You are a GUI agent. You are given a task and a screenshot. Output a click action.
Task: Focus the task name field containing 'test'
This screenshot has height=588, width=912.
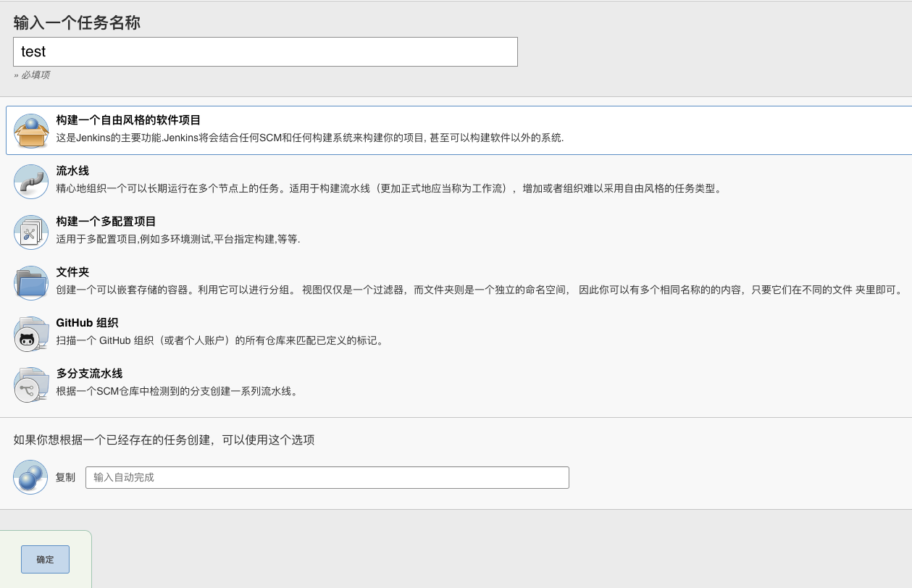tap(265, 52)
